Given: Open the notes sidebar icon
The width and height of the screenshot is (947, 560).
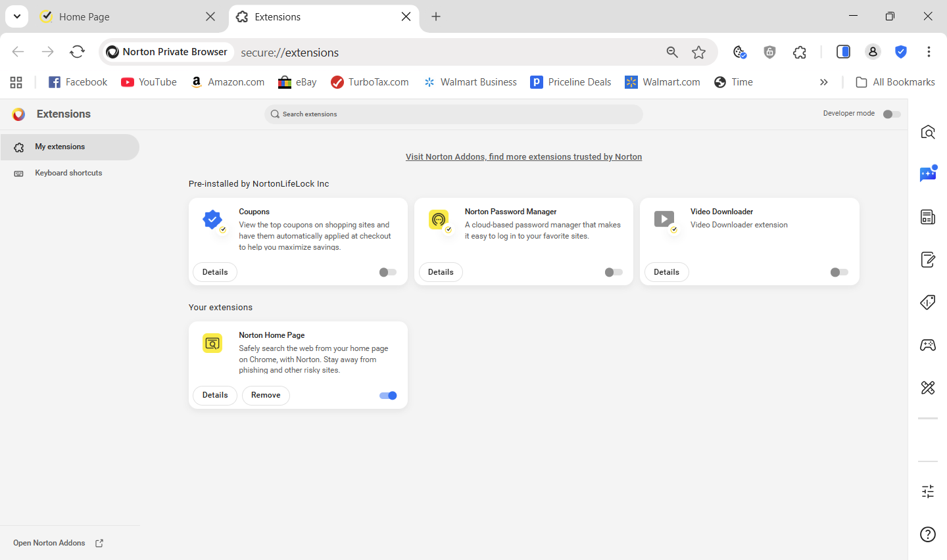Looking at the screenshot, I should coord(928,260).
